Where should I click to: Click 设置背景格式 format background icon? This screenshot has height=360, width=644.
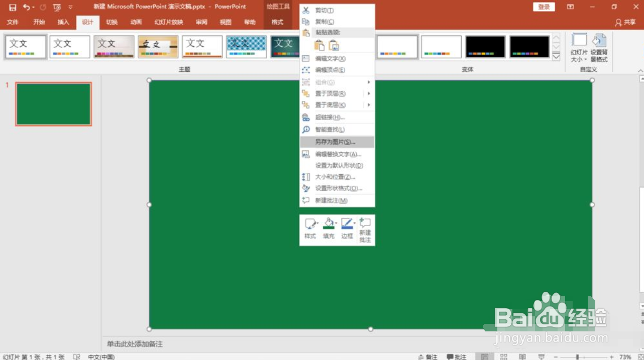click(x=599, y=48)
